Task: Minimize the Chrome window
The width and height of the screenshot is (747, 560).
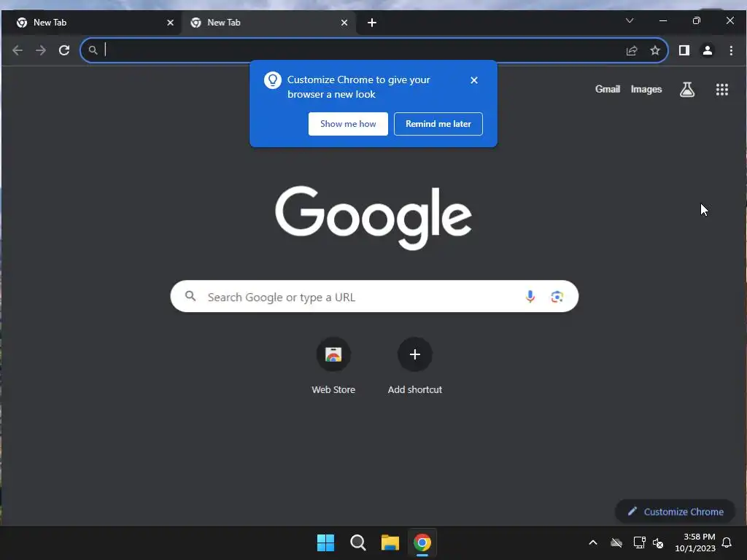Action: (x=662, y=20)
